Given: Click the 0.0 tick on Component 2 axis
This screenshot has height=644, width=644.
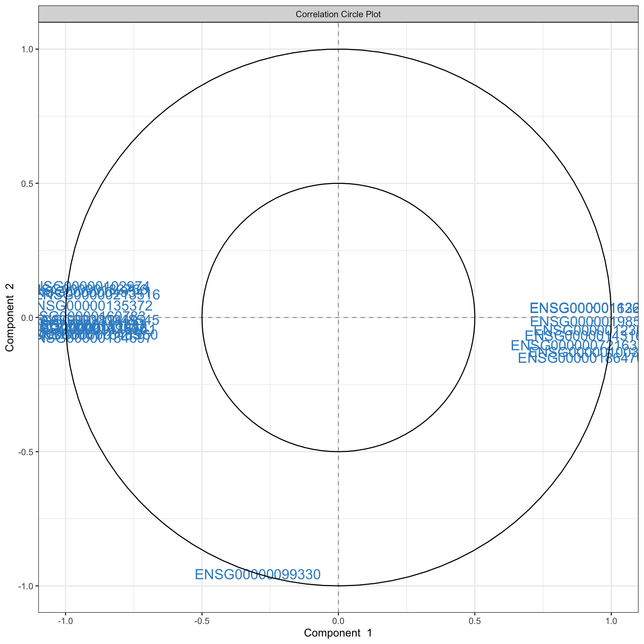Looking at the screenshot, I should point(28,318).
